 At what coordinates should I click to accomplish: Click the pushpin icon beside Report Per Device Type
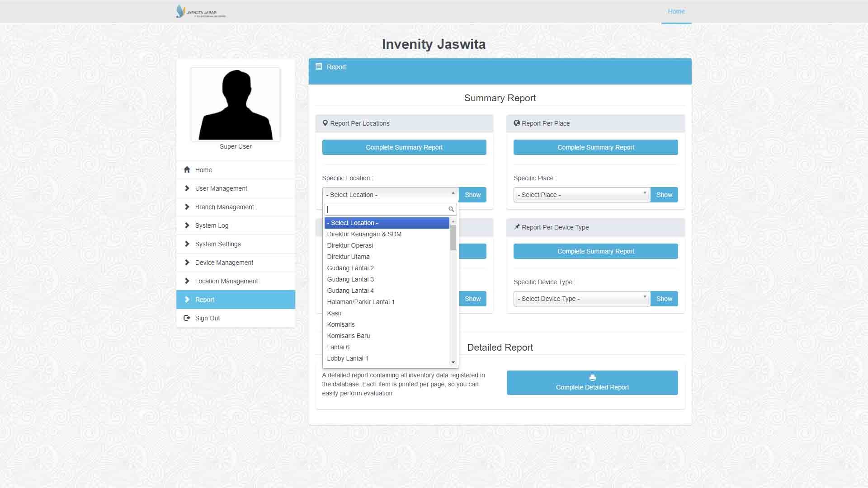click(x=517, y=227)
